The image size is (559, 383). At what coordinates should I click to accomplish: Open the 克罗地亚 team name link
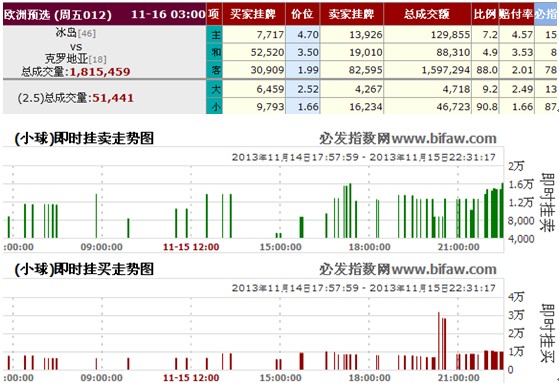click(66, 58)
